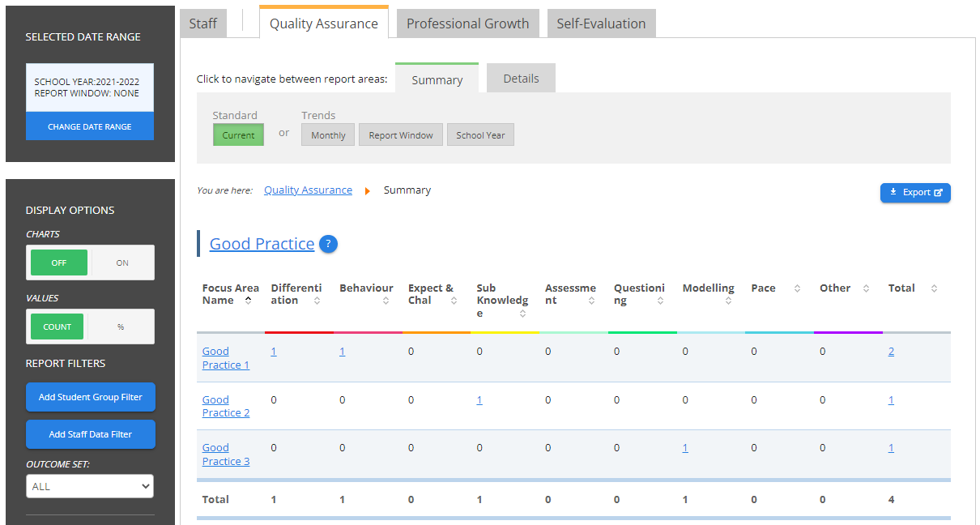The width and height of the screenshot is (980, 525).
Task: Click the Change Date Range button
Action: click(90, 127)
